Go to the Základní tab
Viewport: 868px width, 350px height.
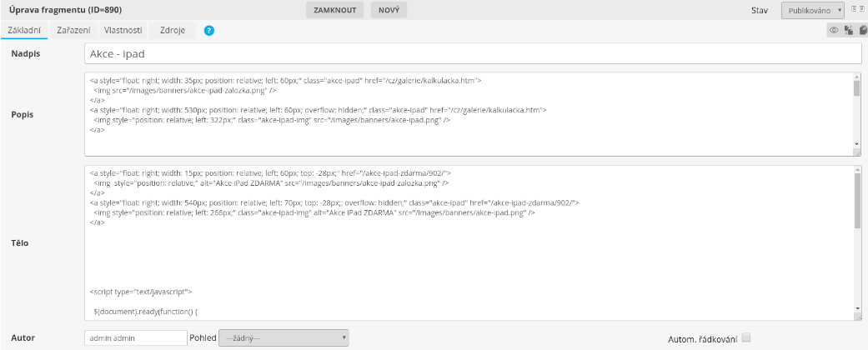[24, 30]
